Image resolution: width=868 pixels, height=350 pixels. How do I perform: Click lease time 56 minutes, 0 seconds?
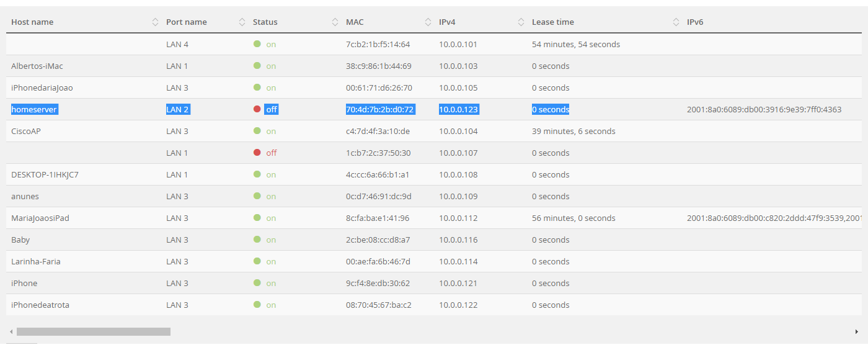tap(573, 218)
